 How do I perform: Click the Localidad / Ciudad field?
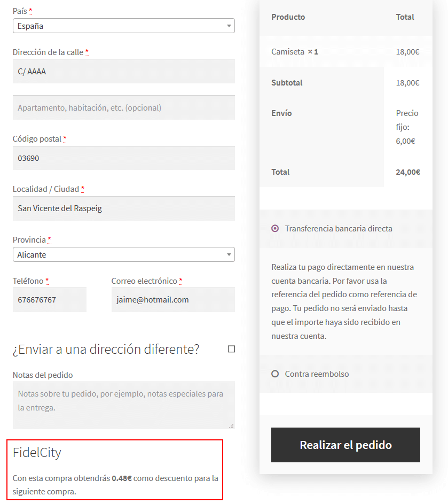pos(123,208)
